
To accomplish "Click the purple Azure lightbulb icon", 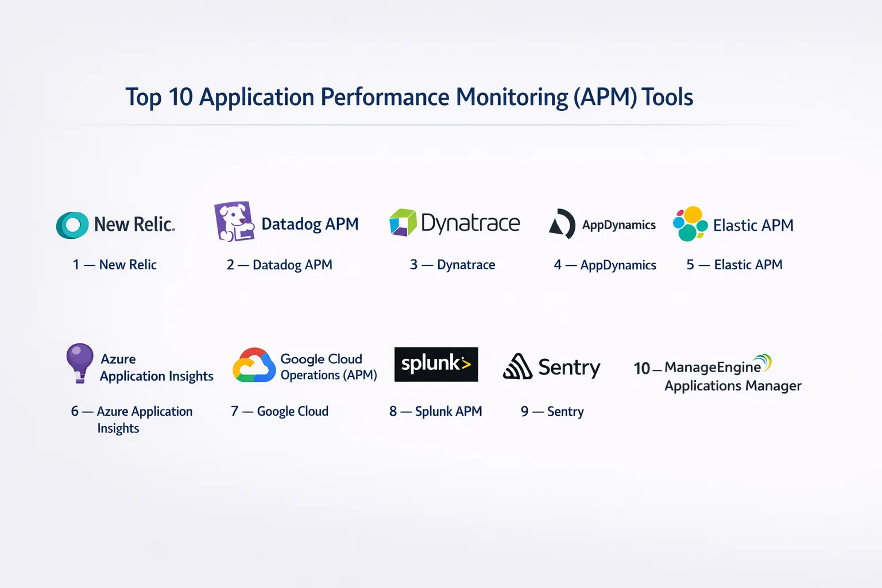I will 80,363.
